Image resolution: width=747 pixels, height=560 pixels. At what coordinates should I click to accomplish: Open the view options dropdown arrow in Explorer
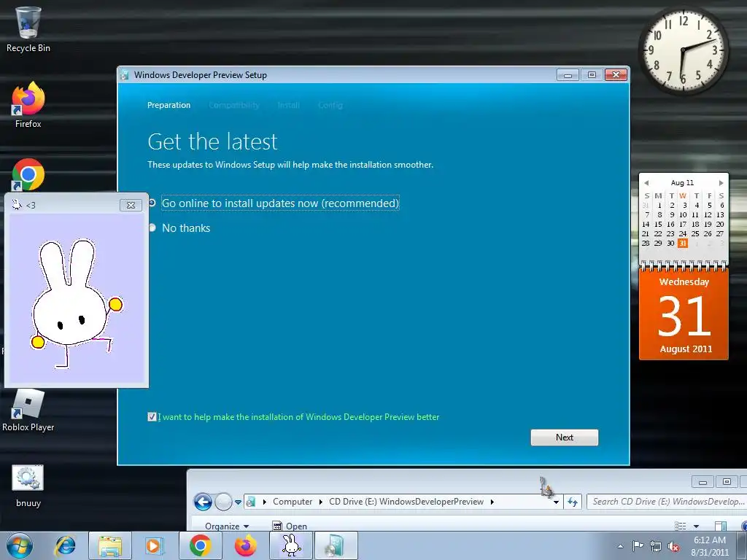696,526
